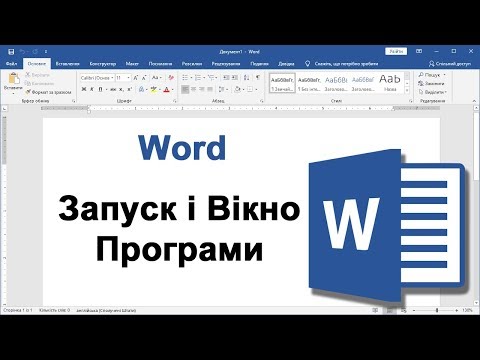Image resolution: width=480 pixels, height=360 pixels.
Task: Expand the paste options arrow under Вставити
Action: (x=13, y=93)
